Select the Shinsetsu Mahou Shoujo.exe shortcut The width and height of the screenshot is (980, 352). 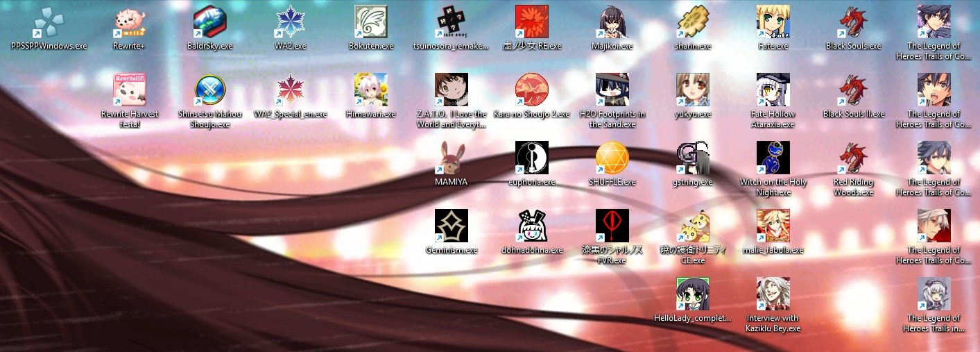[x=210, y=90]
